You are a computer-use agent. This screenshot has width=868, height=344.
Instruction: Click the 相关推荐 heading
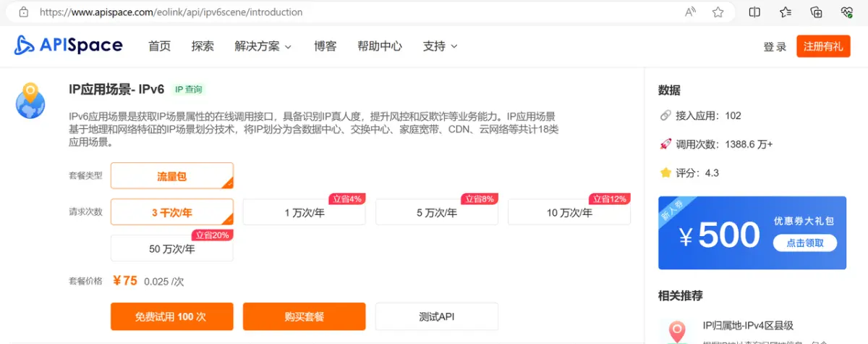click(680, 295)
